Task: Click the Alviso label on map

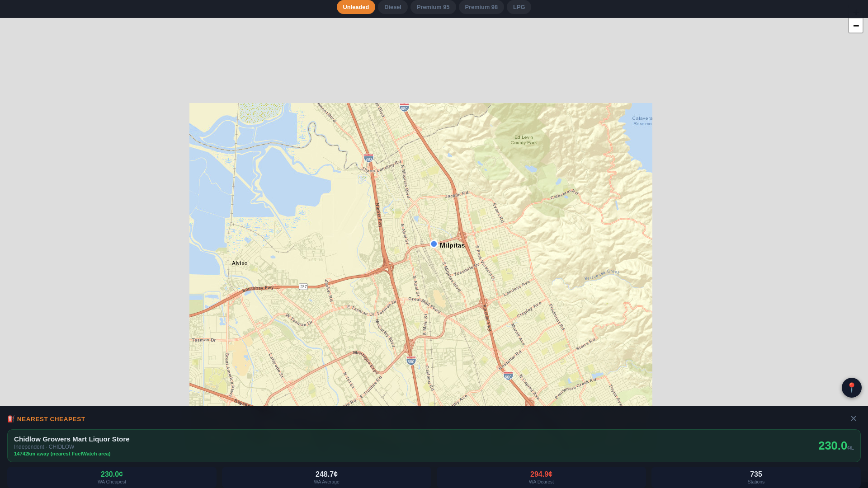Action: (x=240, y=263)
